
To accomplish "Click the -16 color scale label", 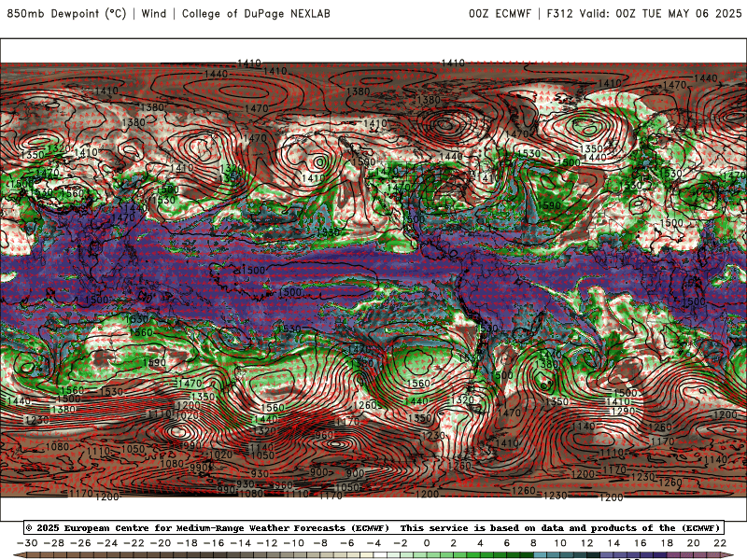I will click(x=214, y=543).
